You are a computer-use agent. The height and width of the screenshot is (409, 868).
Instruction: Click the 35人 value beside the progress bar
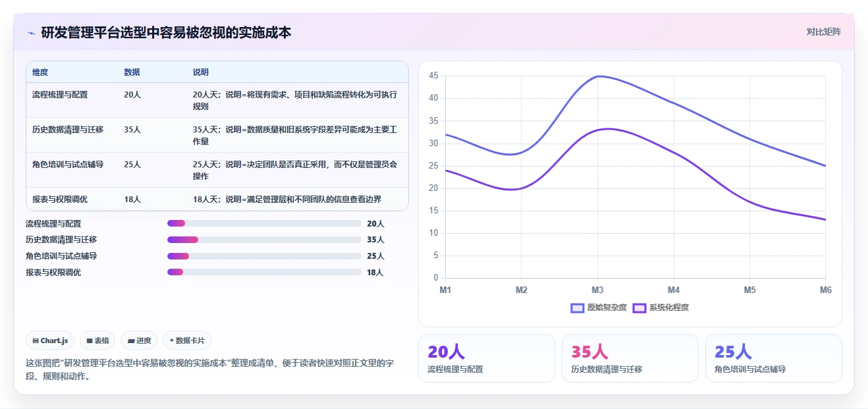coord(375,240)
